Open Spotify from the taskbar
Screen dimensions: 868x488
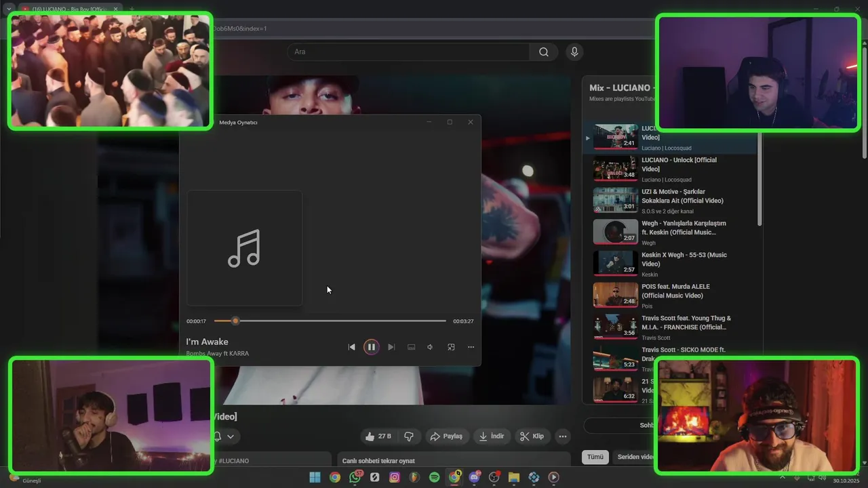coord(435,477)
